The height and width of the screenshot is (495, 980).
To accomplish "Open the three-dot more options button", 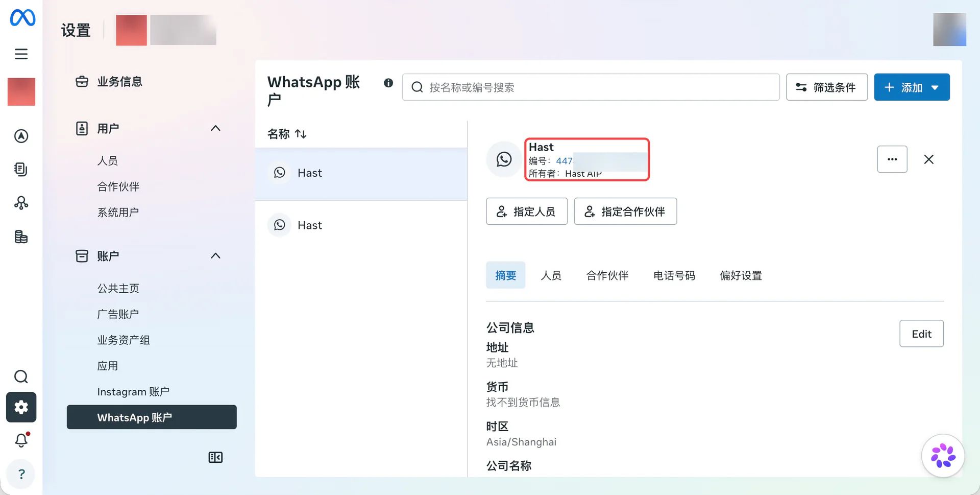I will coord(892,159).
